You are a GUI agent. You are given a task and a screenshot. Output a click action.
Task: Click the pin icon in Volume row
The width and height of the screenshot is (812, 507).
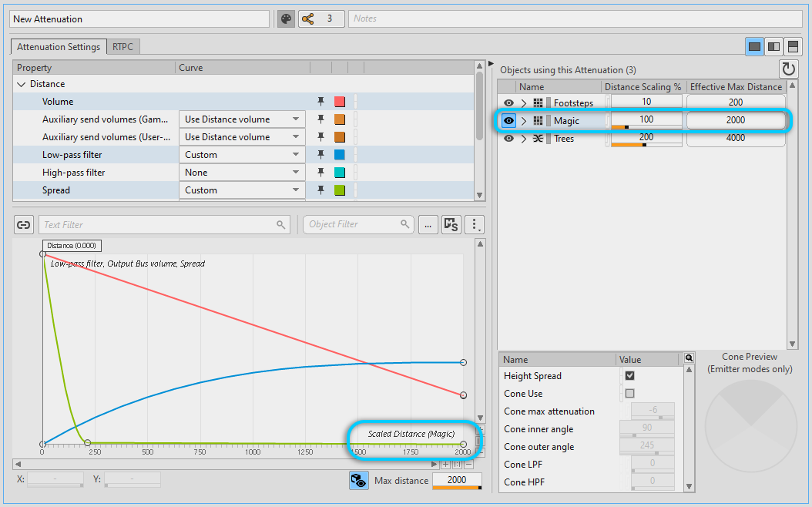[321, 102]
